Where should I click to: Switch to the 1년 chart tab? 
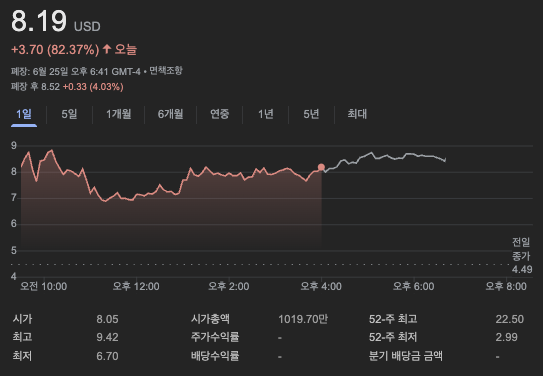(266, 114)
